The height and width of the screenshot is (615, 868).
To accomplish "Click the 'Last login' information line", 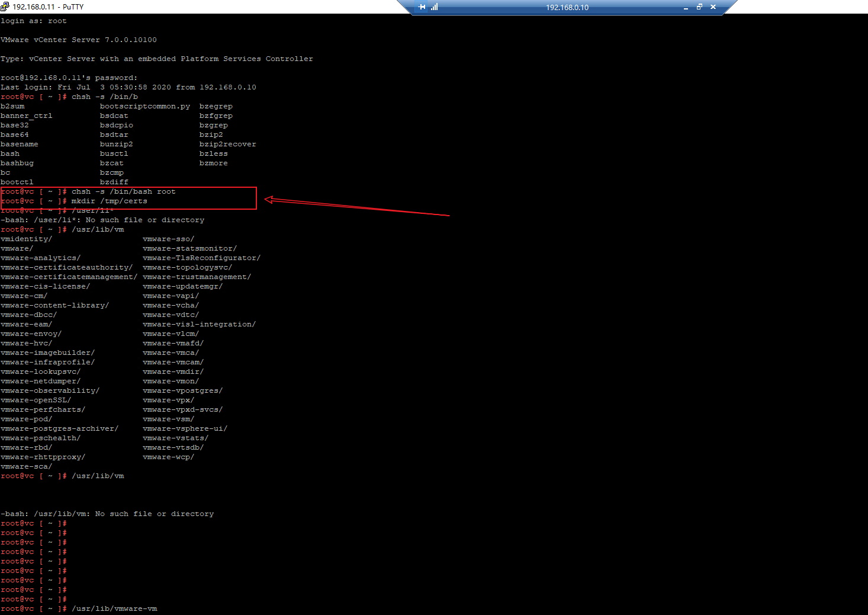I will point(128,87).
